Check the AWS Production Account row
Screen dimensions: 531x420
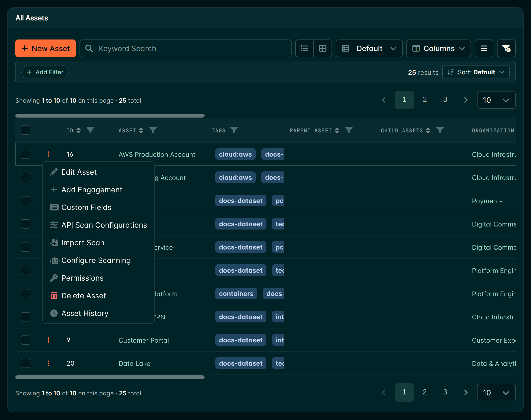coord(26,154)
